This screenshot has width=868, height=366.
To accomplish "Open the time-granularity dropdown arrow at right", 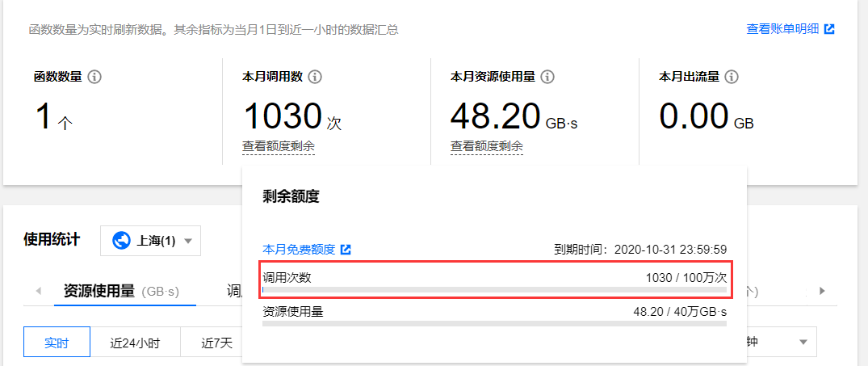I will point(803,343).
